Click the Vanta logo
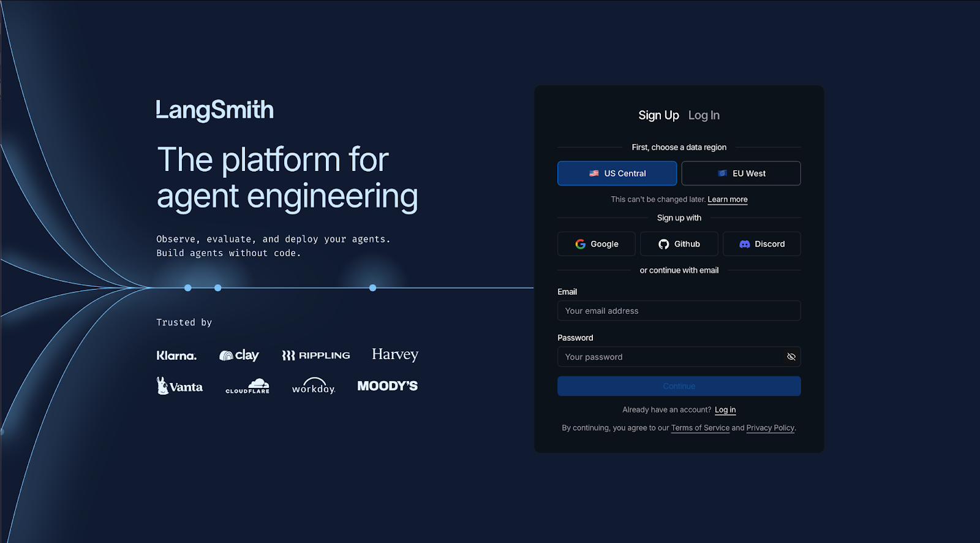The height and width of the screenshot is (543, 980). coord(179,386)
